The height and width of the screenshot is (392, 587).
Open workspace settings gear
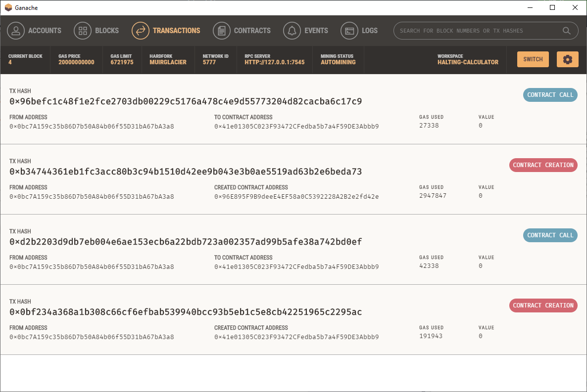click(x=567, y=59)
